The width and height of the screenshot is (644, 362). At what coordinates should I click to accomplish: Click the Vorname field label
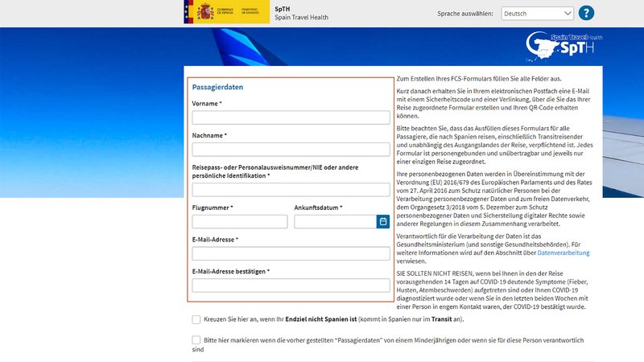(x=207, y=104)
